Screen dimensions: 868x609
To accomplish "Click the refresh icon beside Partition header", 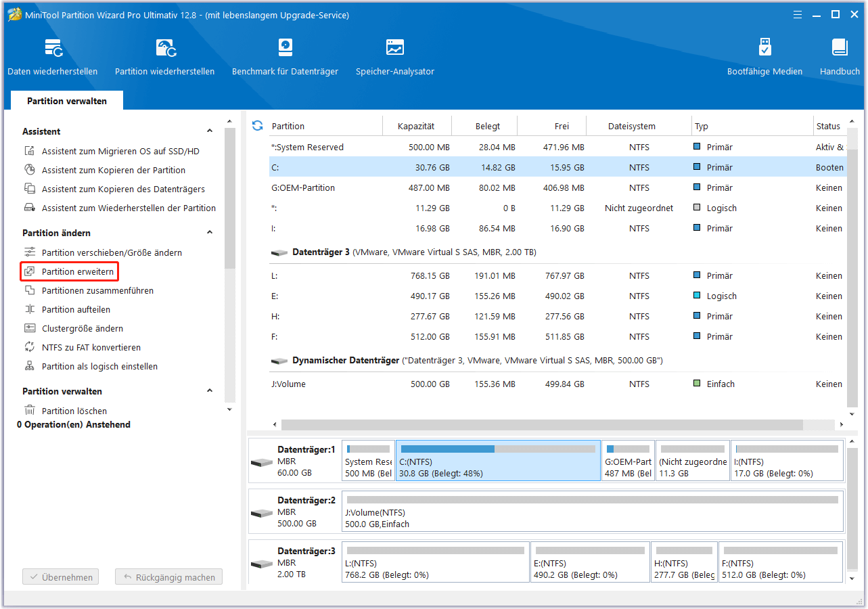I will 257,126.
